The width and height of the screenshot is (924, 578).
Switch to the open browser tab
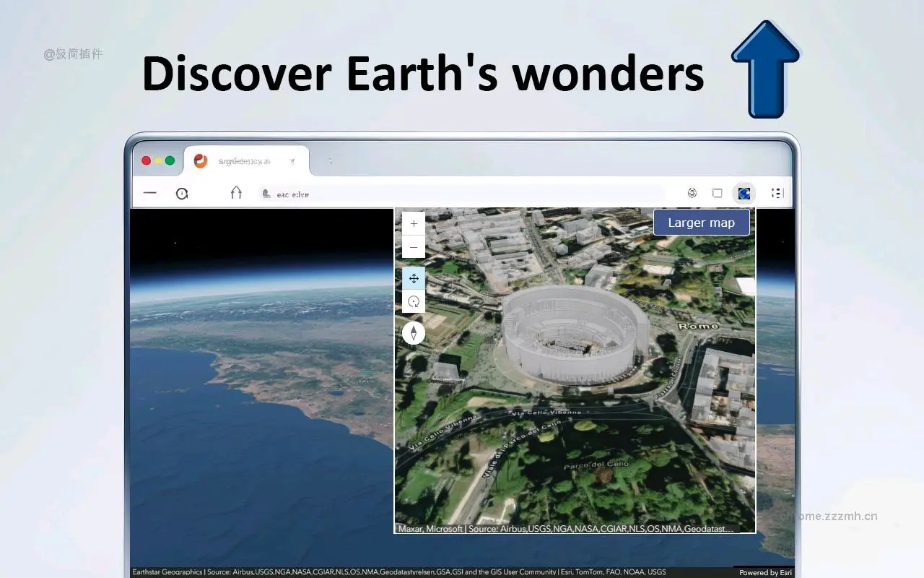click(x=245, y=160)
